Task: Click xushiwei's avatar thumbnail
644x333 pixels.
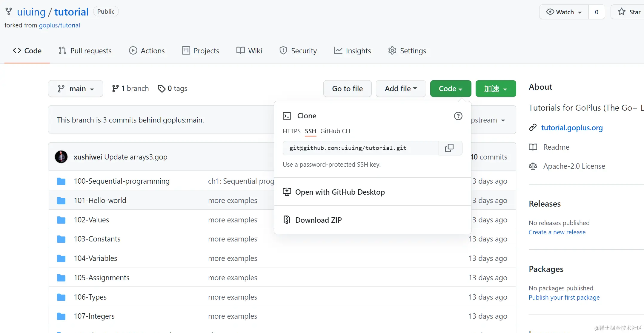Action: click(x=61, y=157)
